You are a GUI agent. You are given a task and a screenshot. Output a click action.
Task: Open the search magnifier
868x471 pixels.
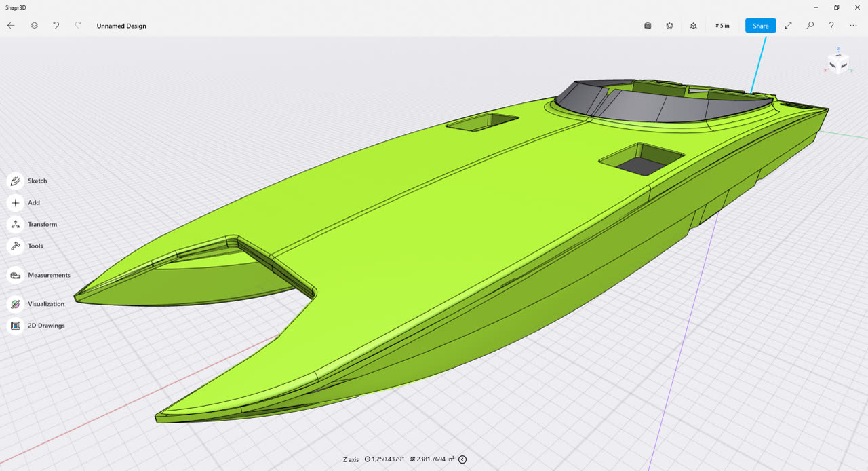[810, 25]
